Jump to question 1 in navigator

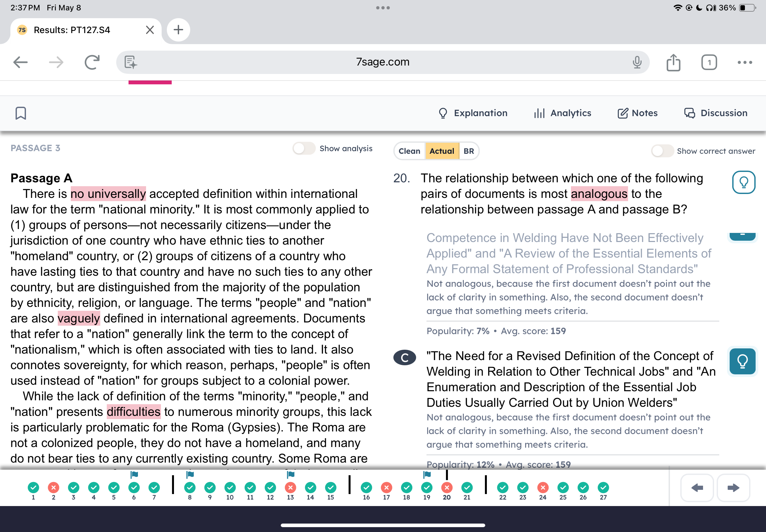point(33,488)
